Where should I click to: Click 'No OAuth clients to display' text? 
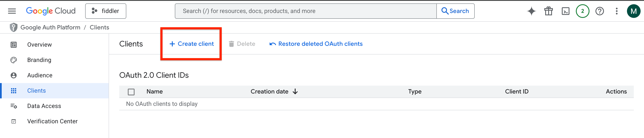click(x=162, y=104)
